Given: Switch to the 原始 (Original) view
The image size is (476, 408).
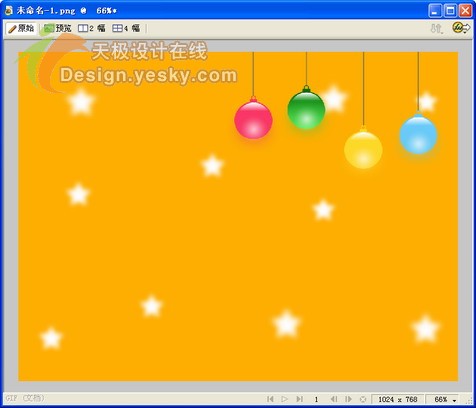Looking at the screenshot, I should (x=21, y=29).
